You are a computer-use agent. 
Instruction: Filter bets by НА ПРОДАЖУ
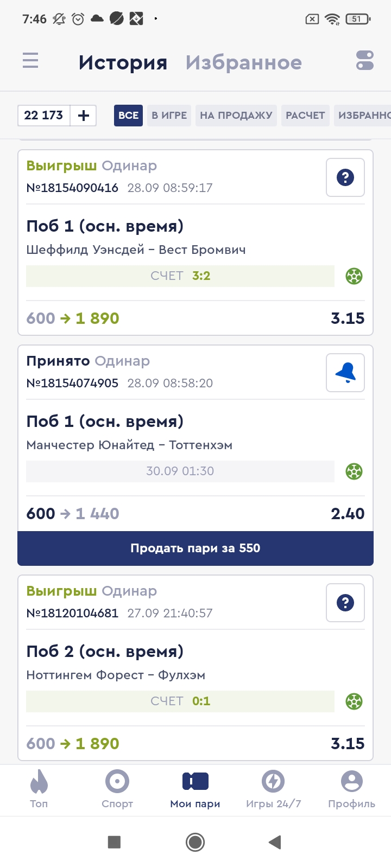(x=236, y=116)
